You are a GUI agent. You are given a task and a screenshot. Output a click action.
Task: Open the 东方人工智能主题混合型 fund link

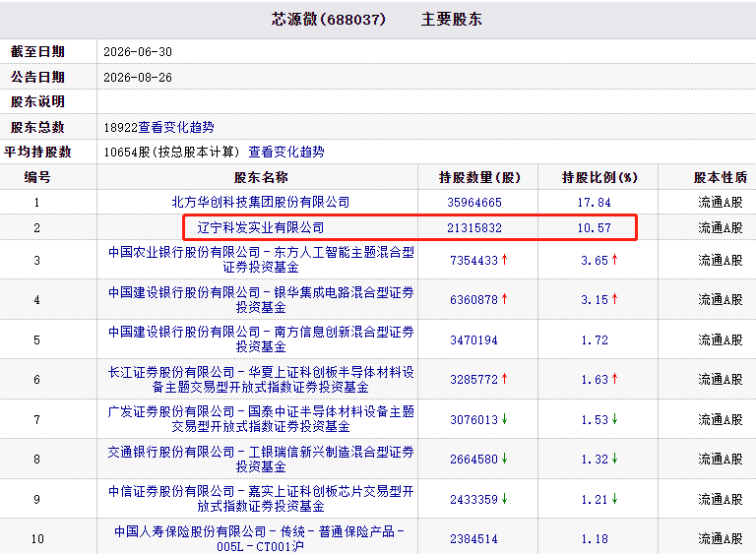coord(260,260)
